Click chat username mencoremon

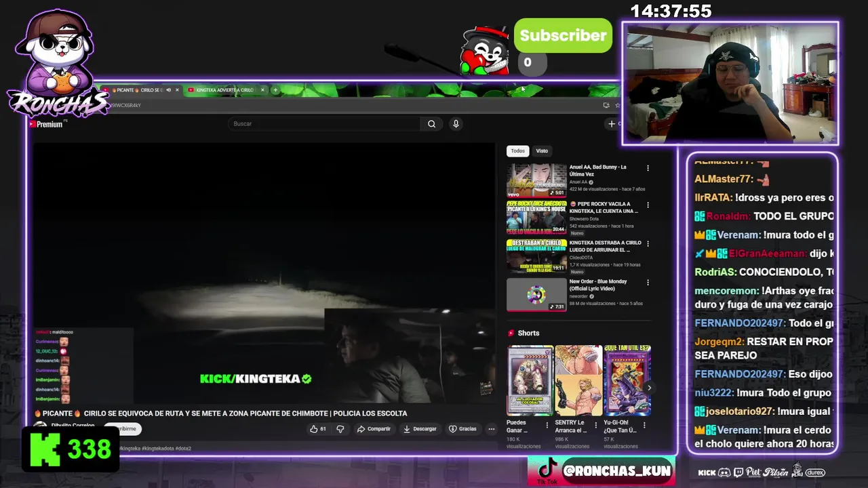point(726,291)
